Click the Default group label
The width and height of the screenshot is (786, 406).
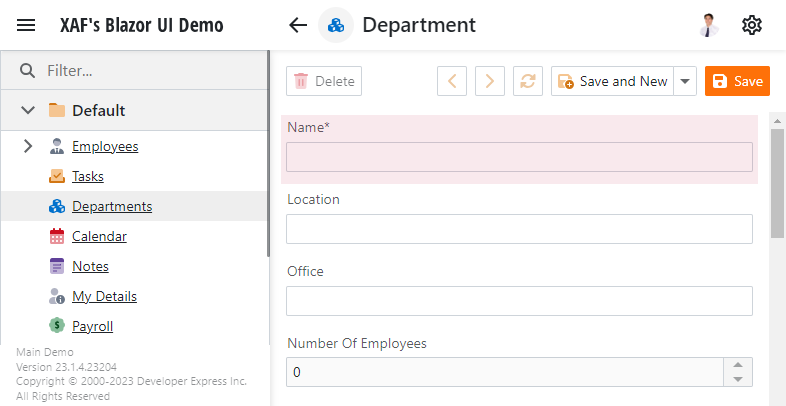pos(99,110)
